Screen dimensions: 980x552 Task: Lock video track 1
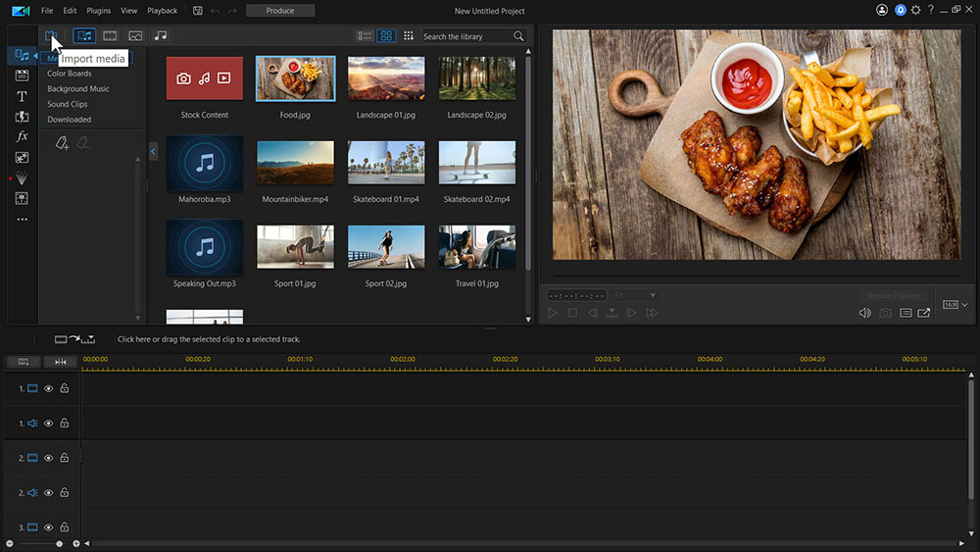click(65, 388)
